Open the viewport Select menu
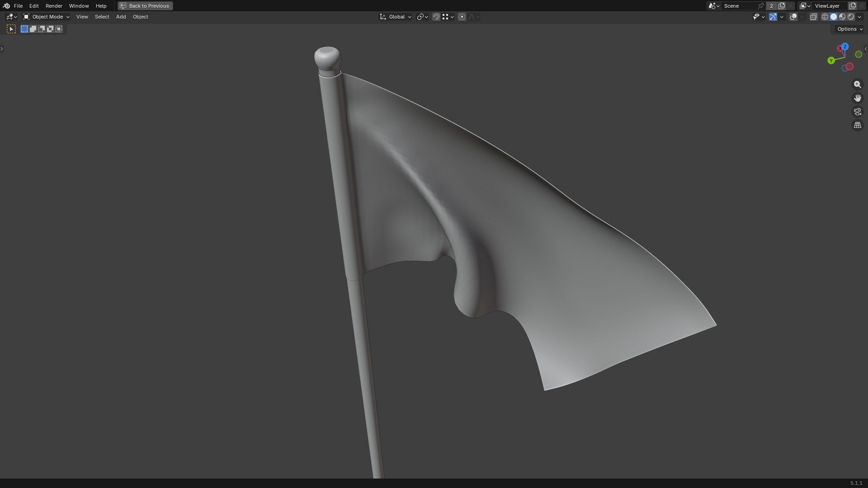868x488 pixels. [x=102, y=17]
